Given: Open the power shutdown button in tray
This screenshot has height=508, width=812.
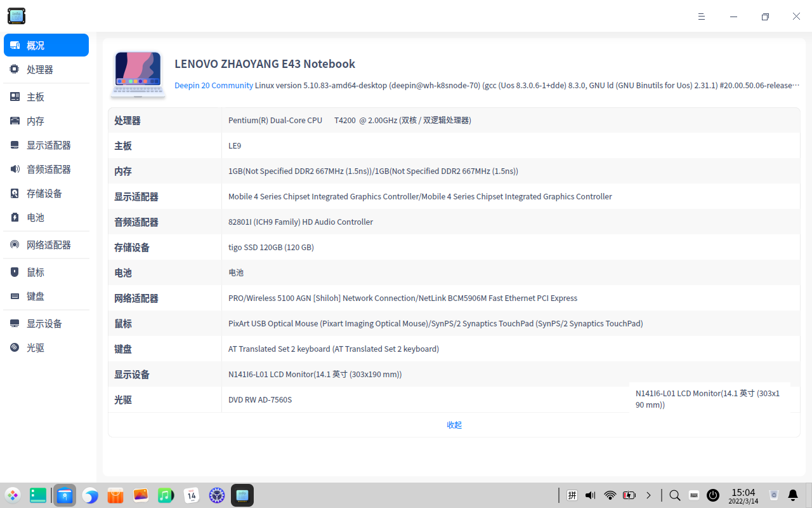Looking at the screenshot, I should [x=713, y=495].
